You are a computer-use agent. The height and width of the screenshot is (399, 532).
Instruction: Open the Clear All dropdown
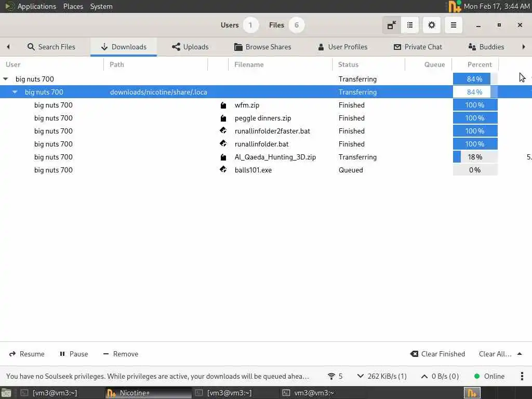click(x=500, y=354)
